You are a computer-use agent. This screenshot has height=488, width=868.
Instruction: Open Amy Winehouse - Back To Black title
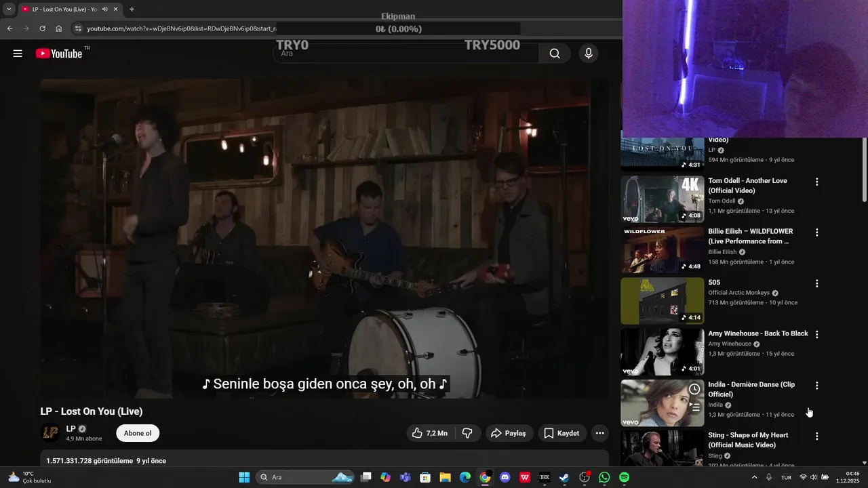point(758,333)
